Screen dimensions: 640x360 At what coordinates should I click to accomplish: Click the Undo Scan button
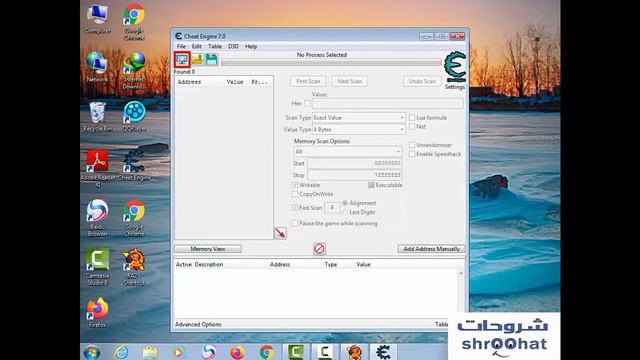point(422,81)
